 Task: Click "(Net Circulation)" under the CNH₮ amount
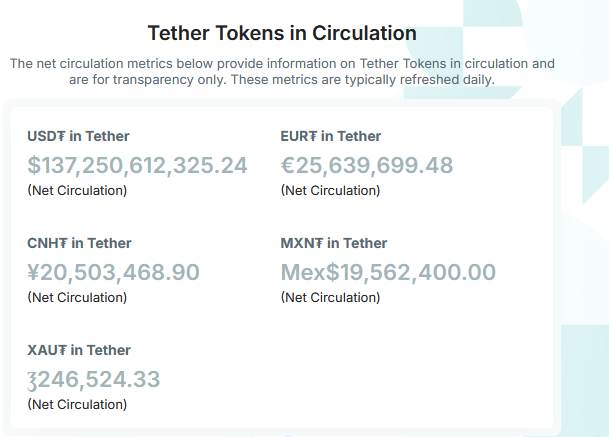(77, 297)
